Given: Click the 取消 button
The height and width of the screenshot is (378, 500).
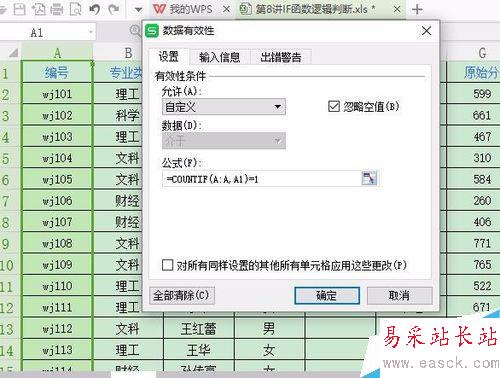Looking at the screenshot, I should 399,295.
